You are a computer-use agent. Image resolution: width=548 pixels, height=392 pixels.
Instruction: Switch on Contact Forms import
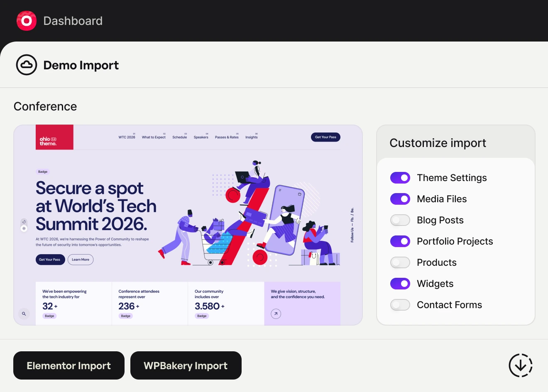400,305
